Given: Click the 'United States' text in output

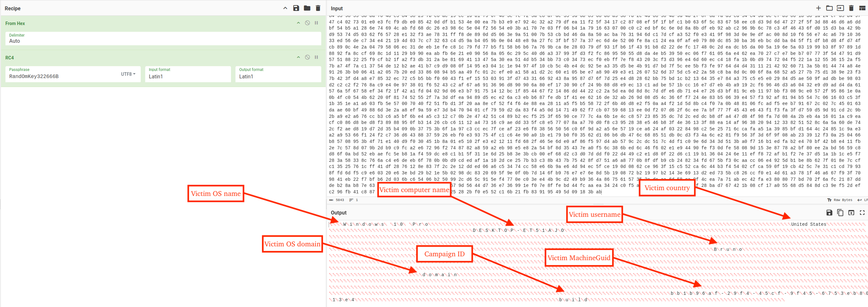Looking at the screenshot, I should click(808, 224).
